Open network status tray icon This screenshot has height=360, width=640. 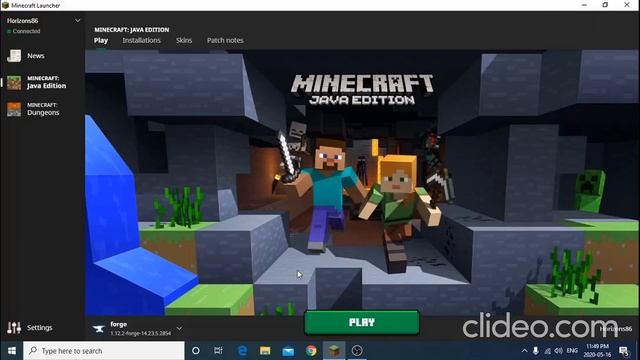[547, 351]
